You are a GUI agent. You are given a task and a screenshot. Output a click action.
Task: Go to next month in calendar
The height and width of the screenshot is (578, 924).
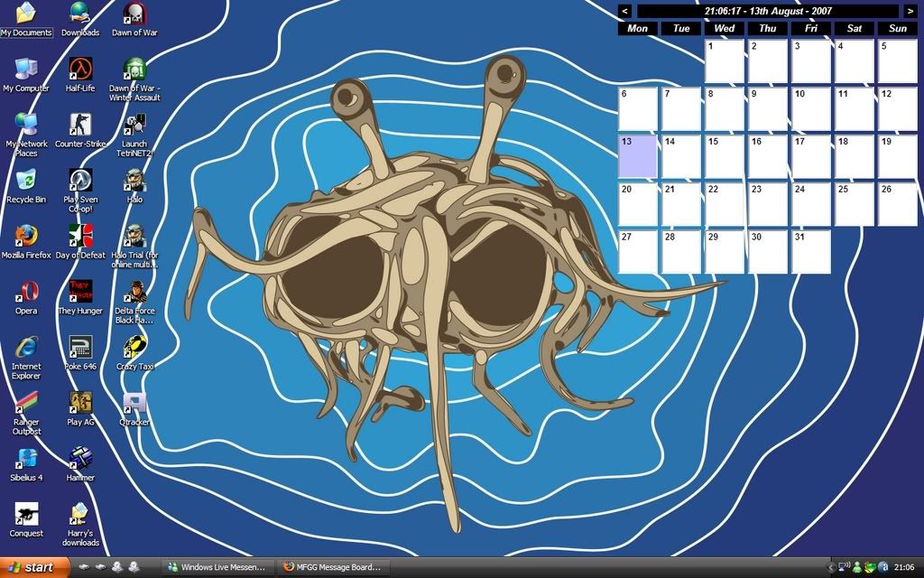pos(910,11)
